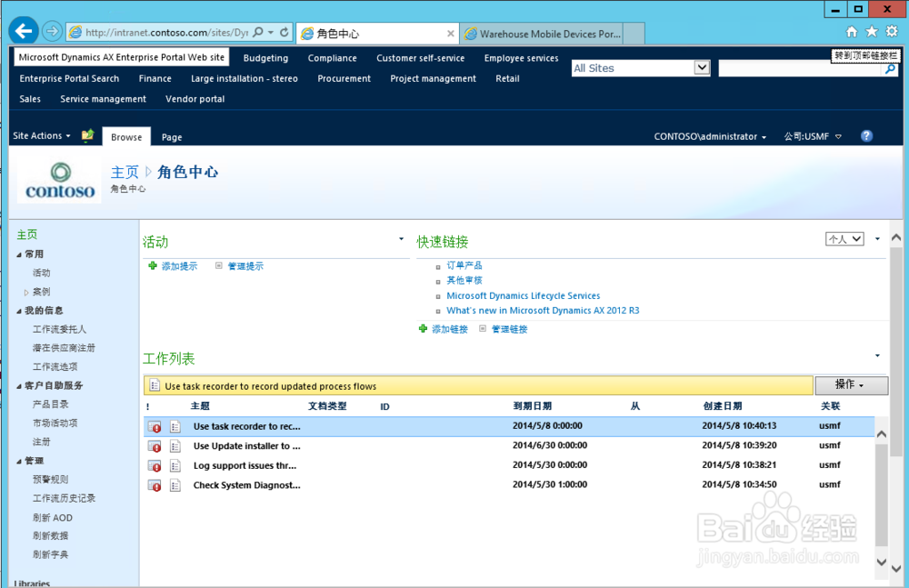Open the CONTOSO\administrator user menu
The height and width of the screenshot is (588, 909).
pos(710,137)
